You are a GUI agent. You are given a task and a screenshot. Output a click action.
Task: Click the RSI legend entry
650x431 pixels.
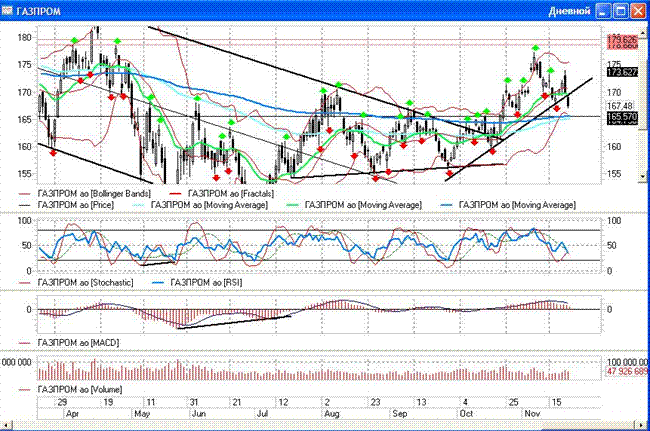point(196,282)
